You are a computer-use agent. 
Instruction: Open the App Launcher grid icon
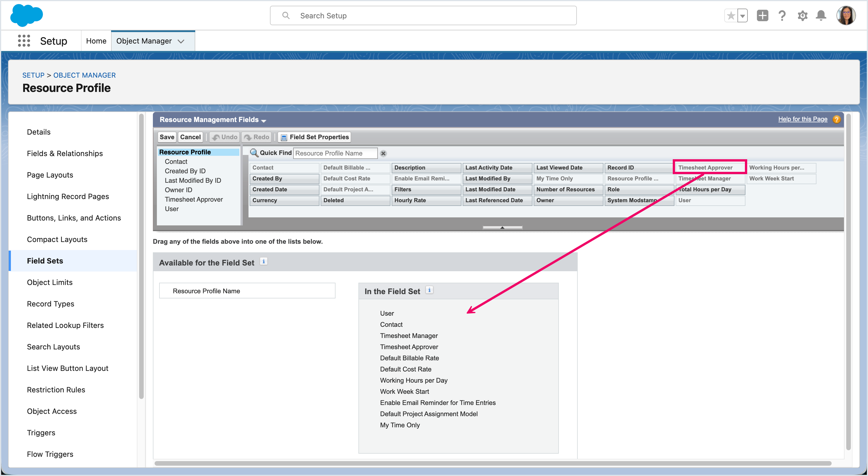coord(24,41)
